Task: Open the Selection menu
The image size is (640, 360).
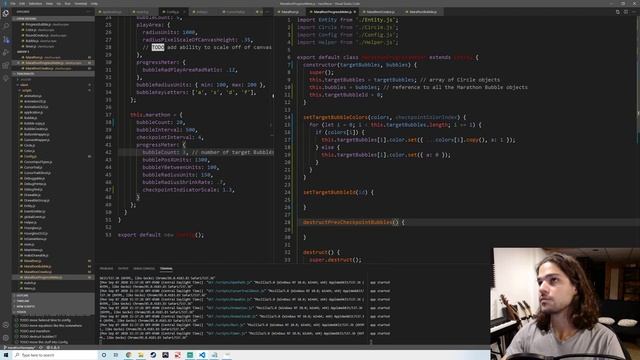Action: (36, 4)
